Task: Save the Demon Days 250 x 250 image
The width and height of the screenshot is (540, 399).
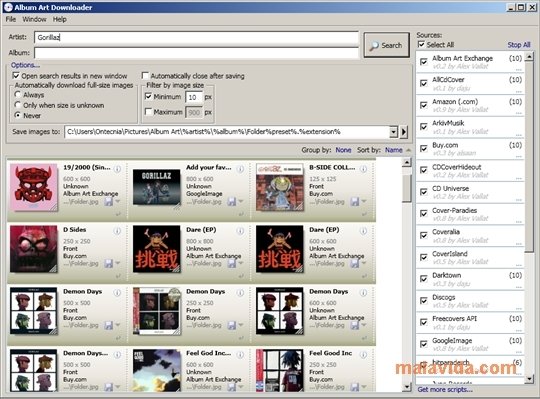Action: pyautogui.click(x=232, y=325)
